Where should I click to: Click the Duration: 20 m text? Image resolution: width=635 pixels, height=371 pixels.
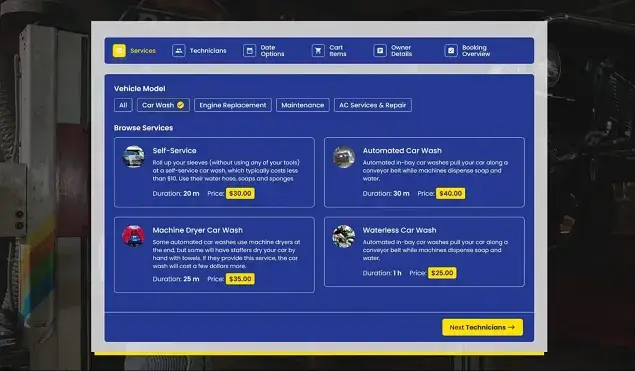click(x=176, y=194)
